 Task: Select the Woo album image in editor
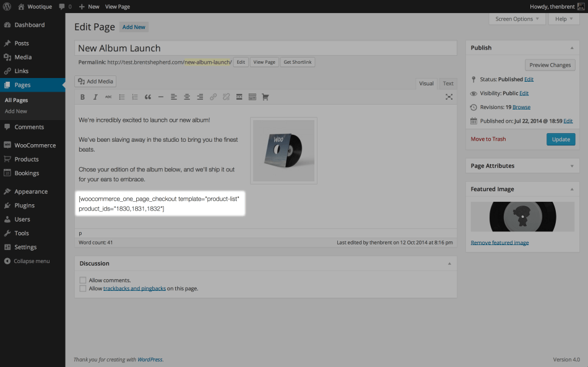click(x=284, y=150)
